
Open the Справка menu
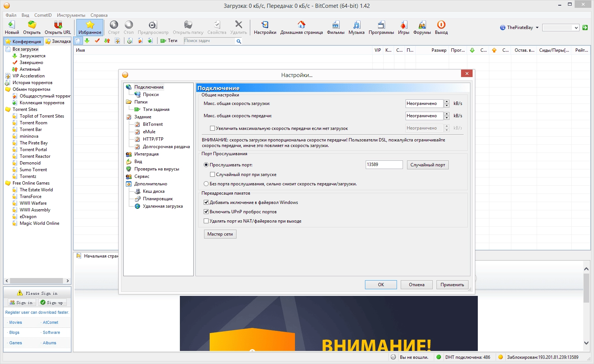(x=99, y=15)
